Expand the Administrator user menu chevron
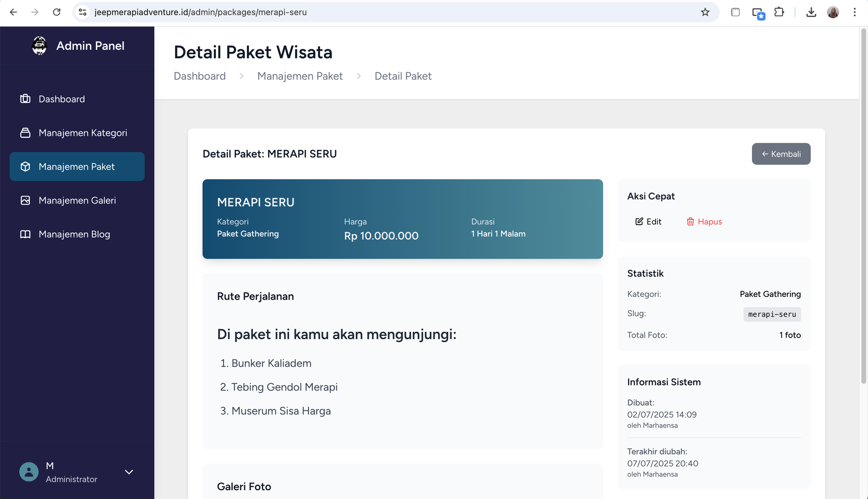This screenshot has width=868, height=499. (129, 472)
